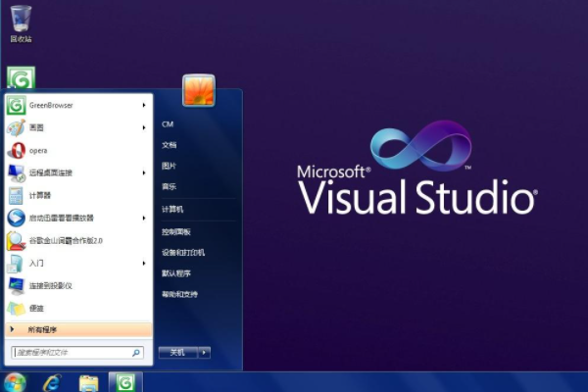
Task: Click the 关机 shutdown button
Action: point(177,352)
